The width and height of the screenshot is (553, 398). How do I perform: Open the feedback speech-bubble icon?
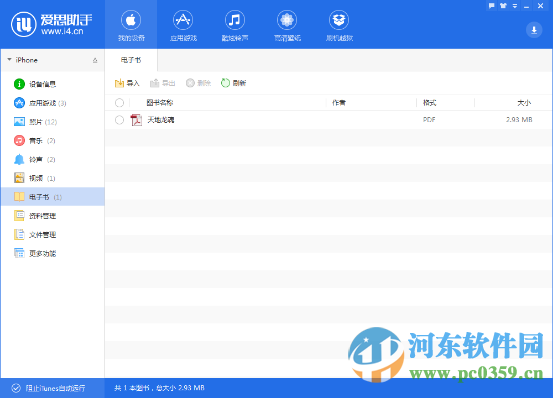coord(492,6)
